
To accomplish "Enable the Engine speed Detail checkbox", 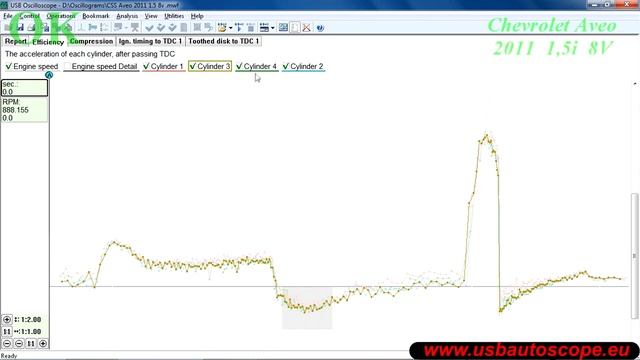I will point(67,66).
